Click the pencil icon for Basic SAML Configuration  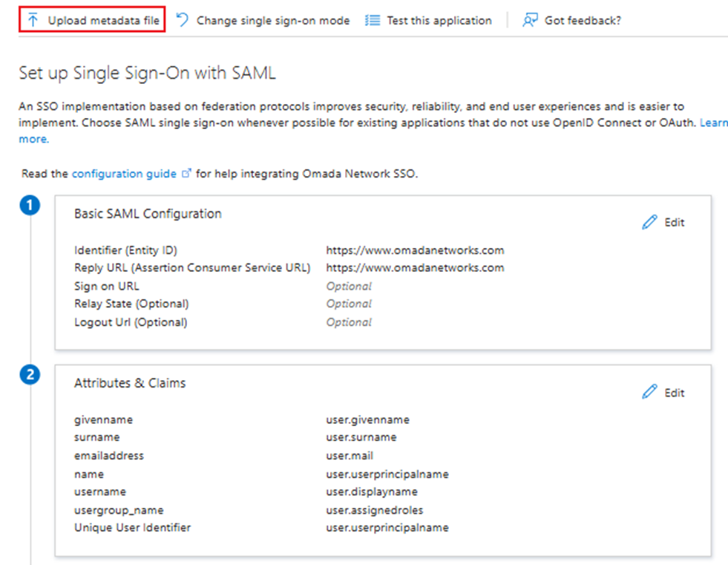(649, 221)
